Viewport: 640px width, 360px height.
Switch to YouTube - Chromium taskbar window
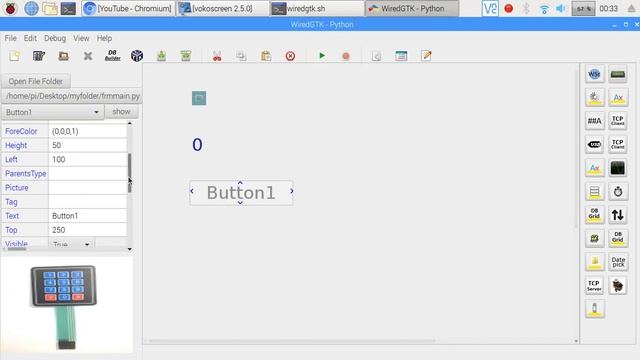click(128, 8)
